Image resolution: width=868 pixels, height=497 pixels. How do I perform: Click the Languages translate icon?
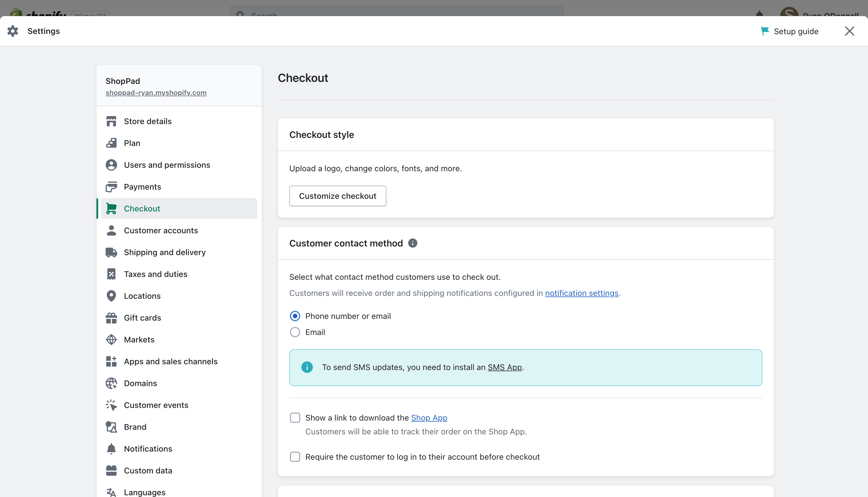click(x=111, y=493)
